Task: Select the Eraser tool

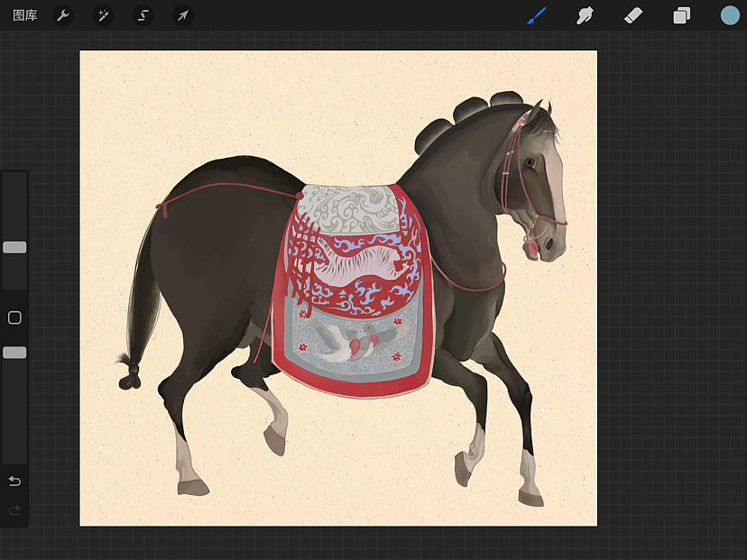Action: (633, 15)
